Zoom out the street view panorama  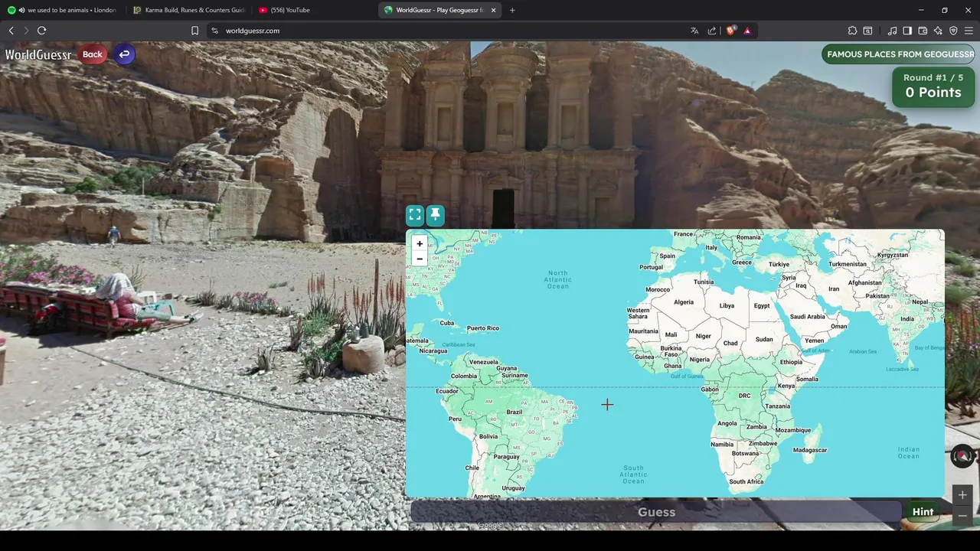pyautogui.click(x=962, y=516)
